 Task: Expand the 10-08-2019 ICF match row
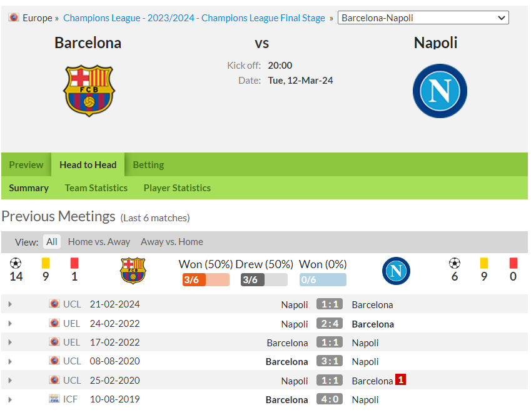(10, 400)
